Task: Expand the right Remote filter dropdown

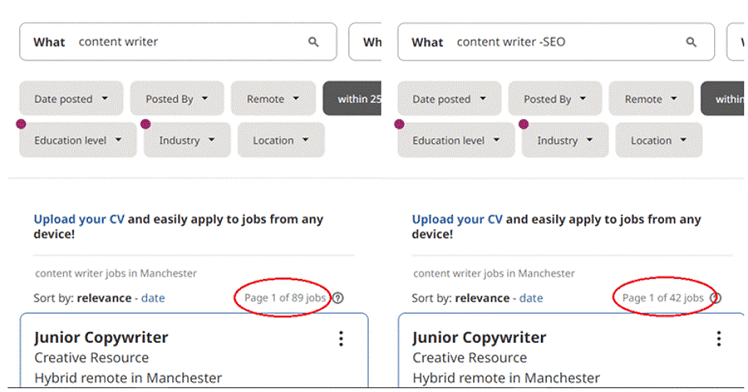Action: tap(651, 99)
